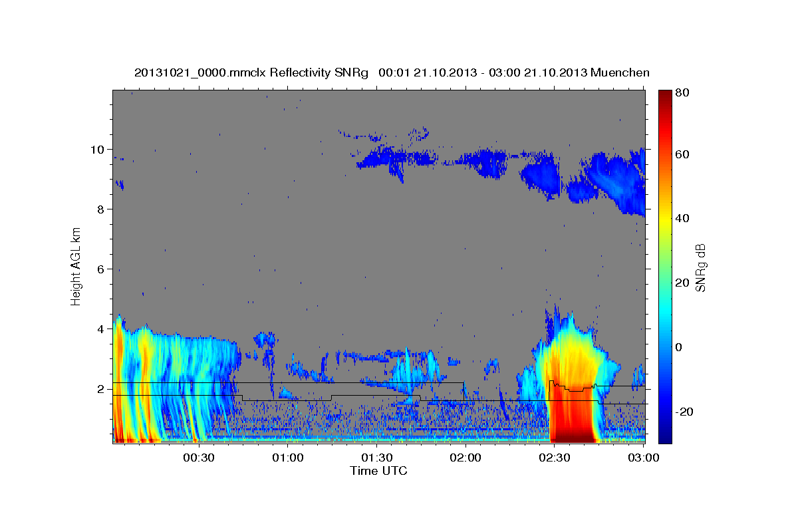Click the height tick label 10

(x=98, y=149)
